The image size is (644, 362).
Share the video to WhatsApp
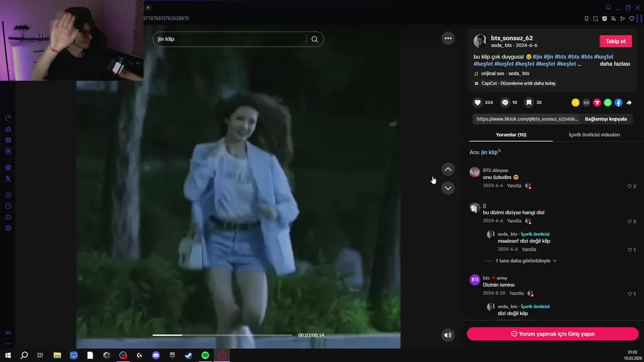click(608, 103)
